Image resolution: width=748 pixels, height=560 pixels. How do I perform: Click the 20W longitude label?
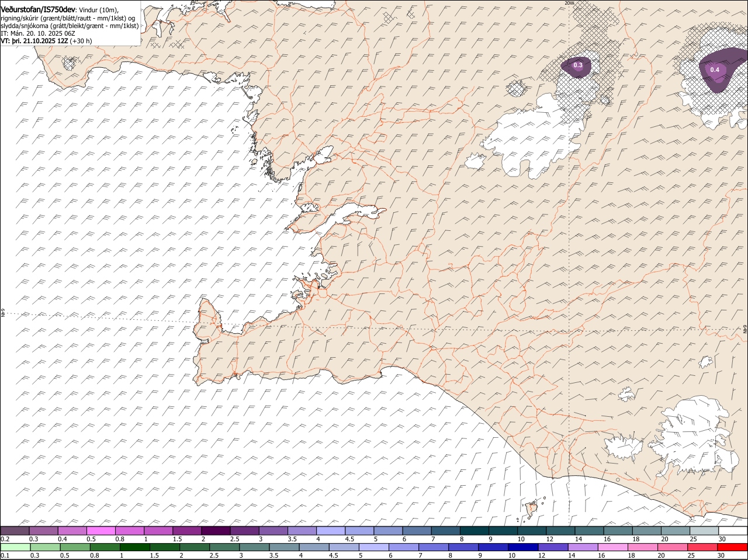(569, 3)
